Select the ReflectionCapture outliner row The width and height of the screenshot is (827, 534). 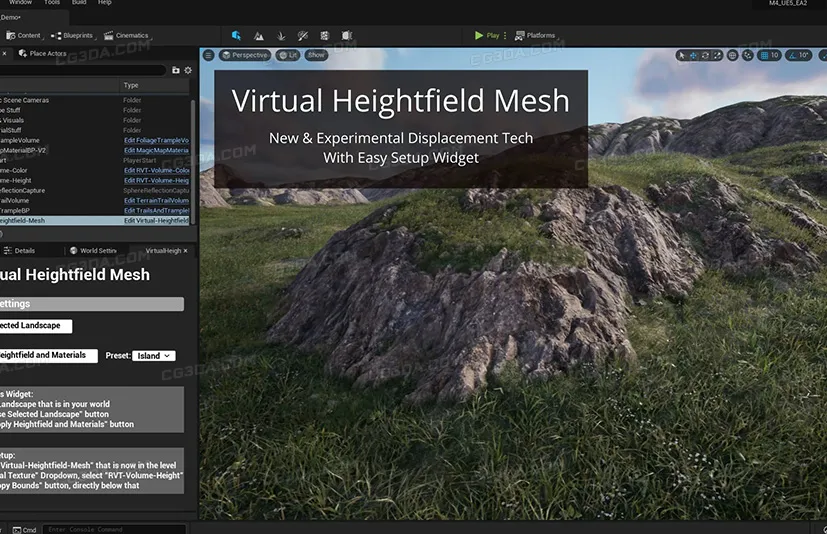click(94, 190)
